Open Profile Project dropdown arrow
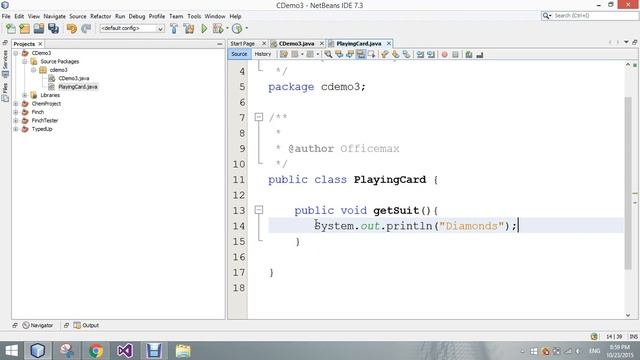Screen dimensions: 640x360 point(247,29)
